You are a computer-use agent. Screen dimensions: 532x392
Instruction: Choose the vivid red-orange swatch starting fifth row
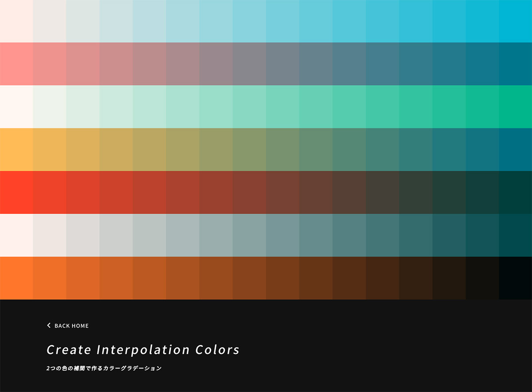(x=16, y=192)
